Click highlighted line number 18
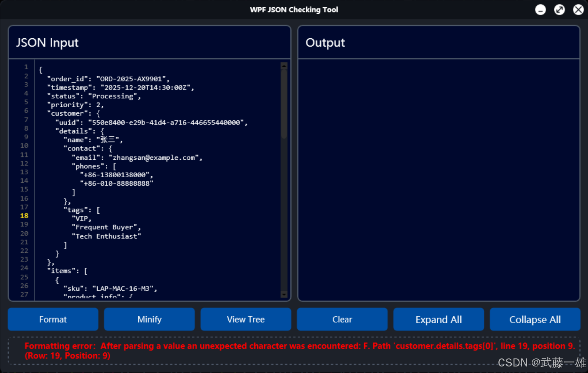The image size is (588, 373). click(x=24, y=216)
